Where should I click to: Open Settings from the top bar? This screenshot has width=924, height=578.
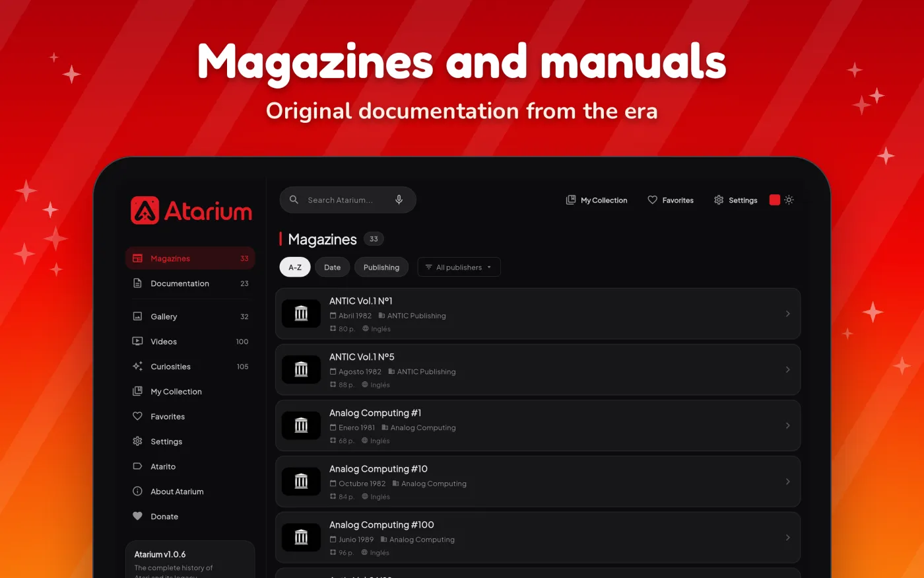[x=735, y=200]
